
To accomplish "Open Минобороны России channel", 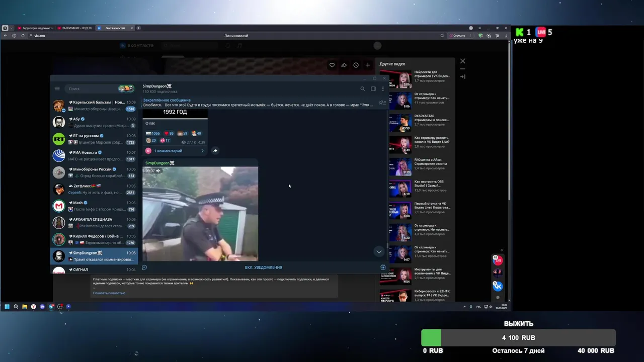I will 94,172.
